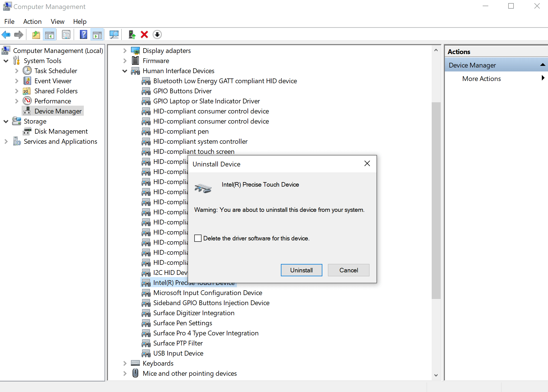Click the USB Input Device icon
548x392 pixels.
[x=146, y=353]
